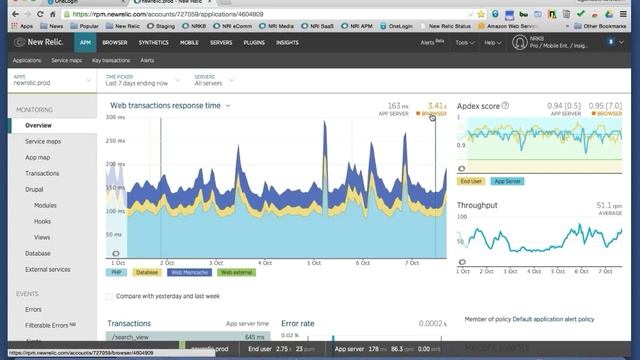Screen dimensions: 640x360
Task: Open Applications in the sub-navigation
Action: pos(27,60)
